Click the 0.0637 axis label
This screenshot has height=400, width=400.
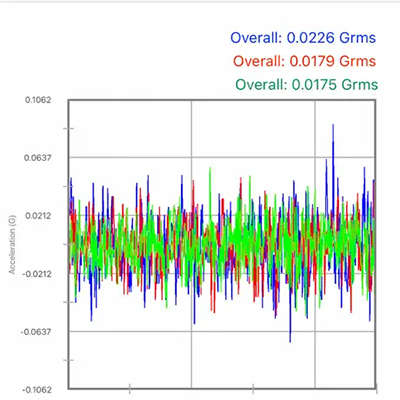click(38, 158)
